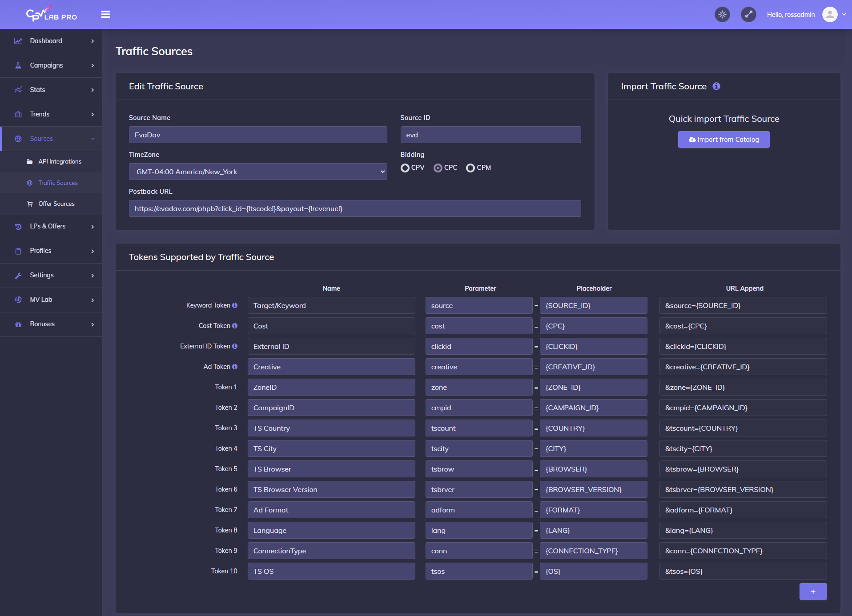
Task: Click the Ad Token info icon
Action: pyautogui.click(x=235, y=367)
